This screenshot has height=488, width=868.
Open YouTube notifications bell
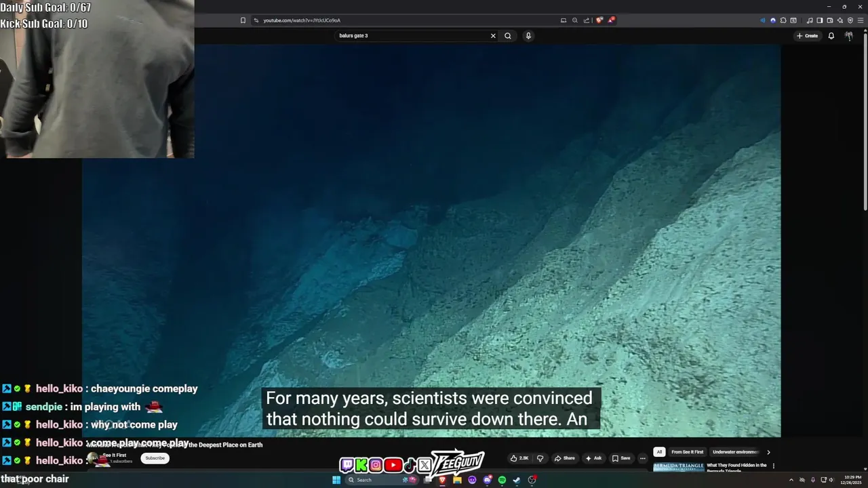(831, 36)
